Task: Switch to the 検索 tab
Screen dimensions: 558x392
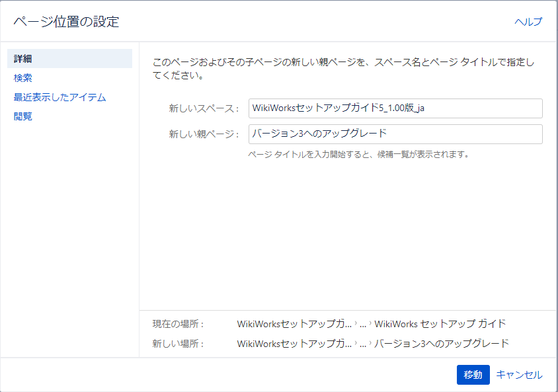Action: [23, 78]
